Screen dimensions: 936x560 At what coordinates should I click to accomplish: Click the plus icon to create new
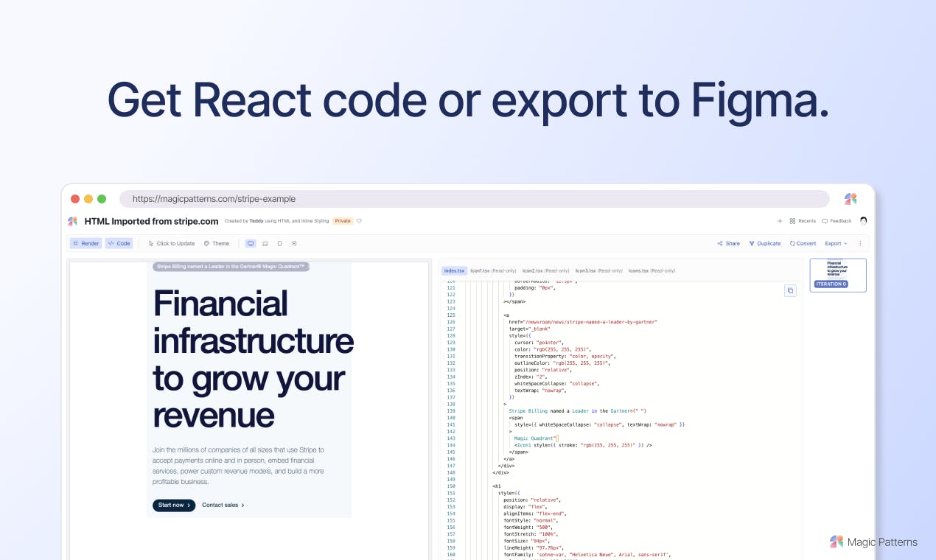click(x=780, y=221)
